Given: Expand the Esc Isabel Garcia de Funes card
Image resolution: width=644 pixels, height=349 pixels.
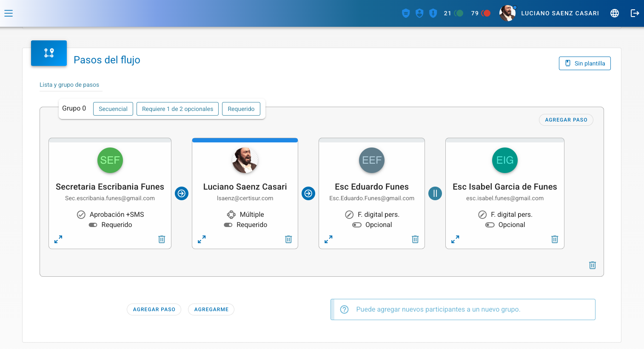Looking at the screenshot, I should (455, 239).
